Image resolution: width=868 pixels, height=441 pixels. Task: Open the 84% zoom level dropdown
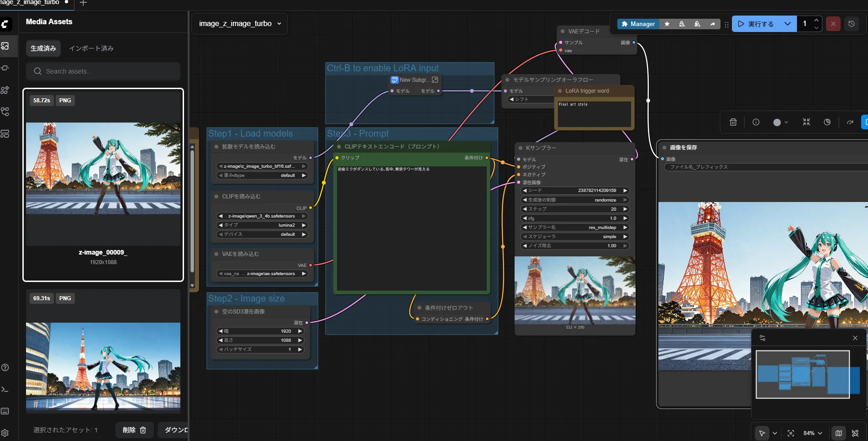click(x=813, y=433)
